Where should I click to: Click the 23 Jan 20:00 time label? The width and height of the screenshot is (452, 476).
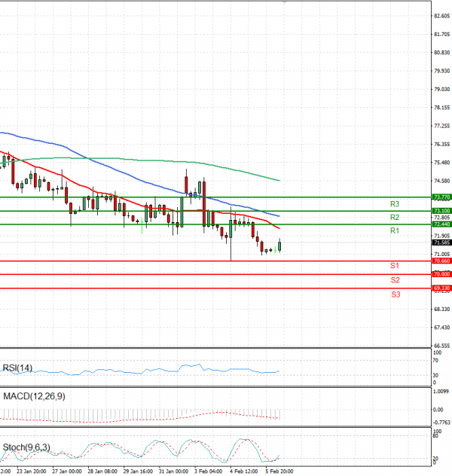coord(32,471)
